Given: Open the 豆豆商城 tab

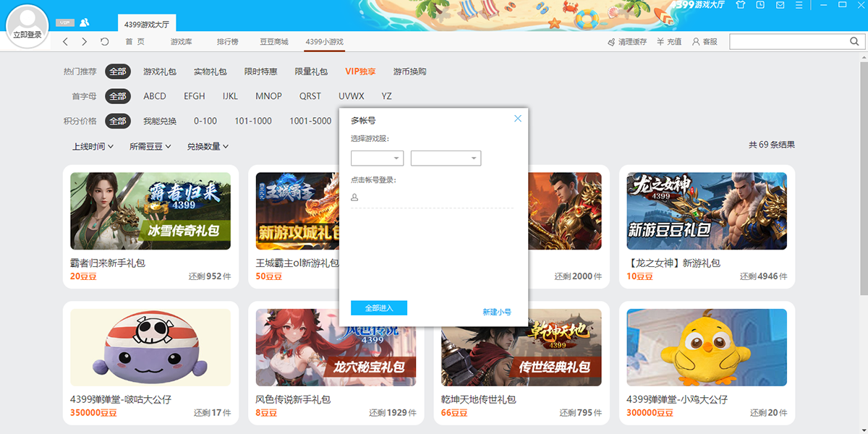Looking at the screenshot, I should pyautogui.click(x=274, y=42).
